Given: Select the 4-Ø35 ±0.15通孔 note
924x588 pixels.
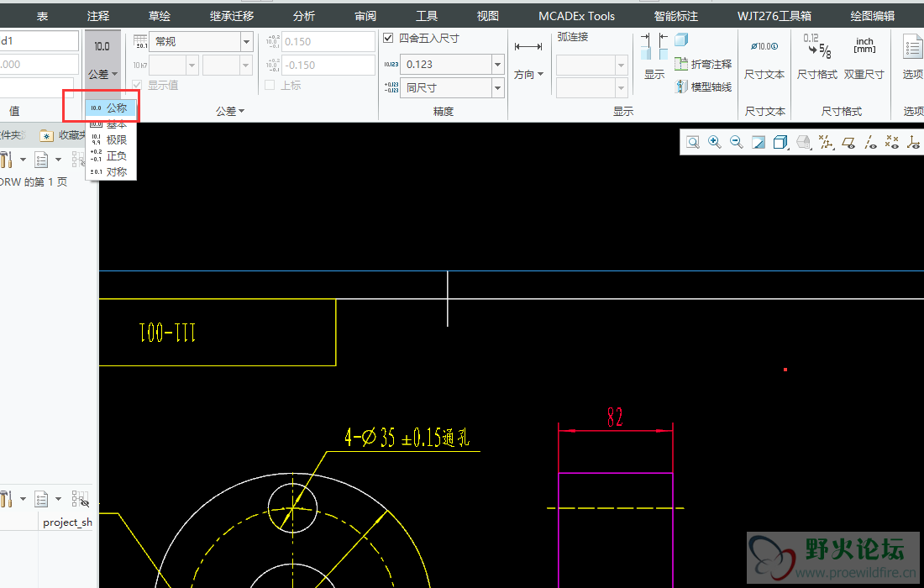Looking at the screenshot, I should (x=407, y=437).
